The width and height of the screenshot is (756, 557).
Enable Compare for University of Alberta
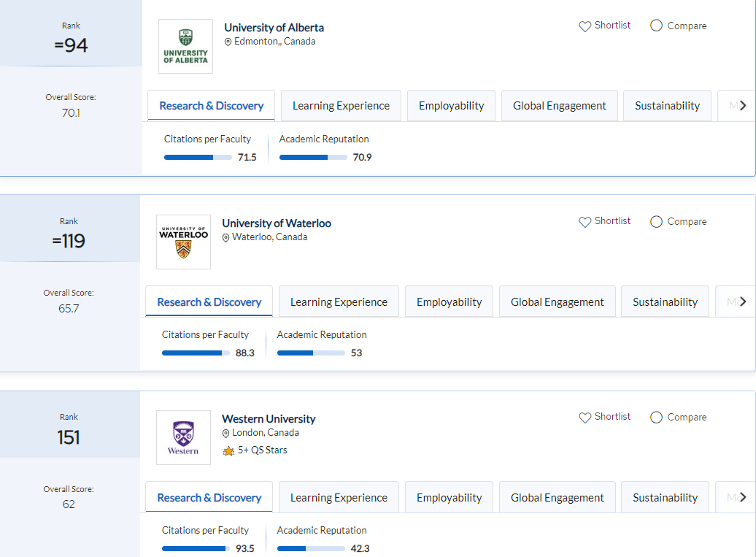point(656,26)
